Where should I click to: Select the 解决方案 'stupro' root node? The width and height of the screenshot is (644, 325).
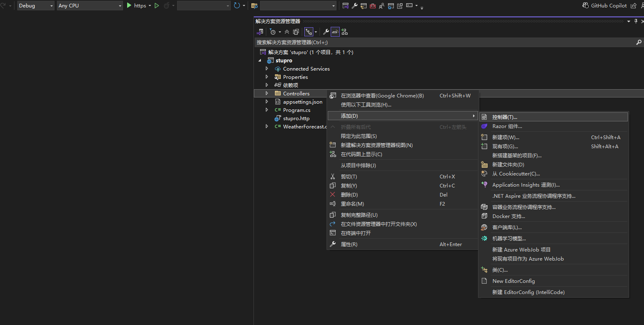[x=310, y=52]
